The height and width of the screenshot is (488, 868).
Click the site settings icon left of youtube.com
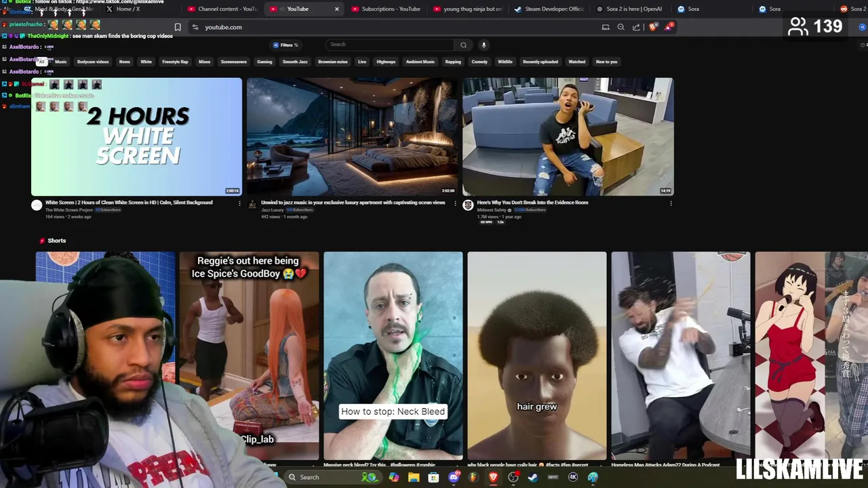click(x=195, y=27)
